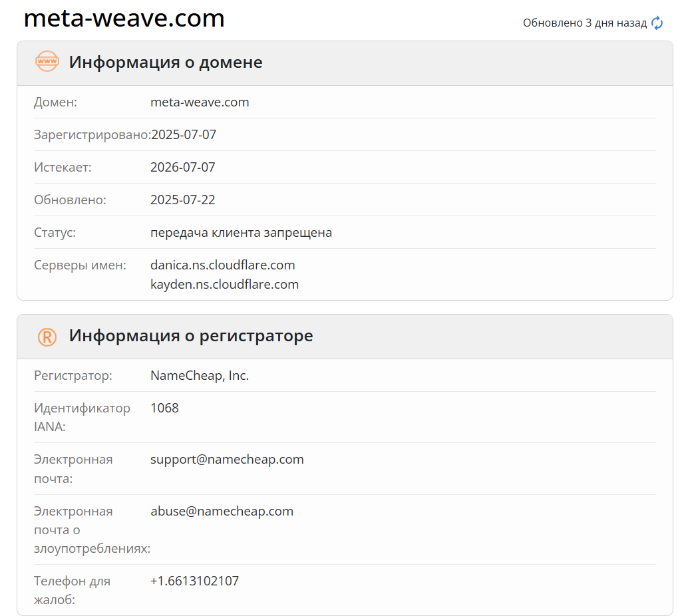Select the domain value meta-weave.com in table
Image resolution: width=680 pixels, height=616 pixels.
[x=200, y=102]
